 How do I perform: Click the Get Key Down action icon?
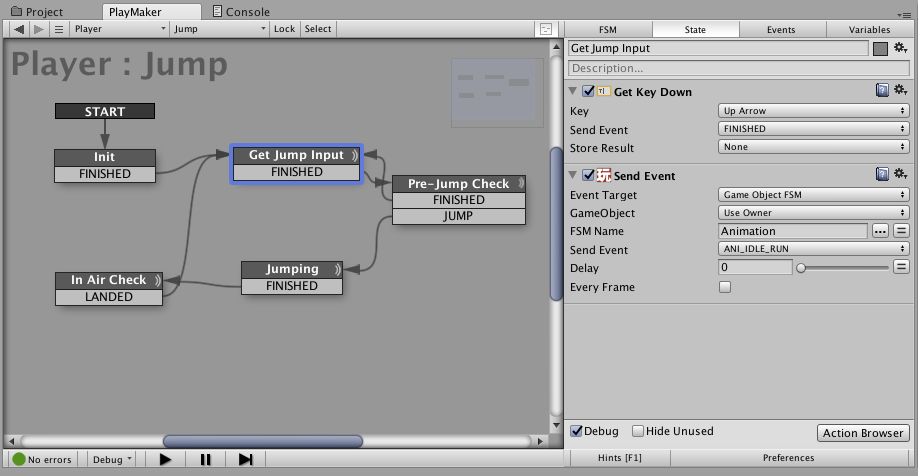coord(604,91)
